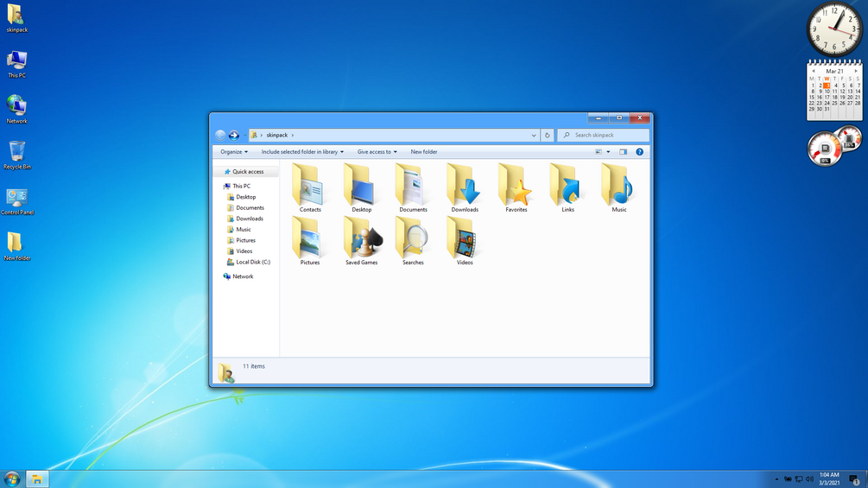Screen dimensions: 868x488
Task: Select the Saved Games folder icon
Action: 361,241
